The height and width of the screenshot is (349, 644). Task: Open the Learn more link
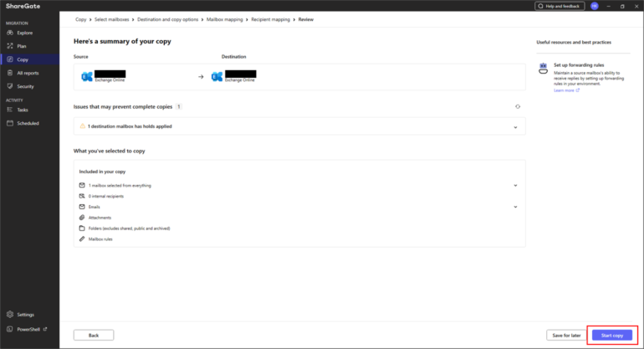point(564,90)
